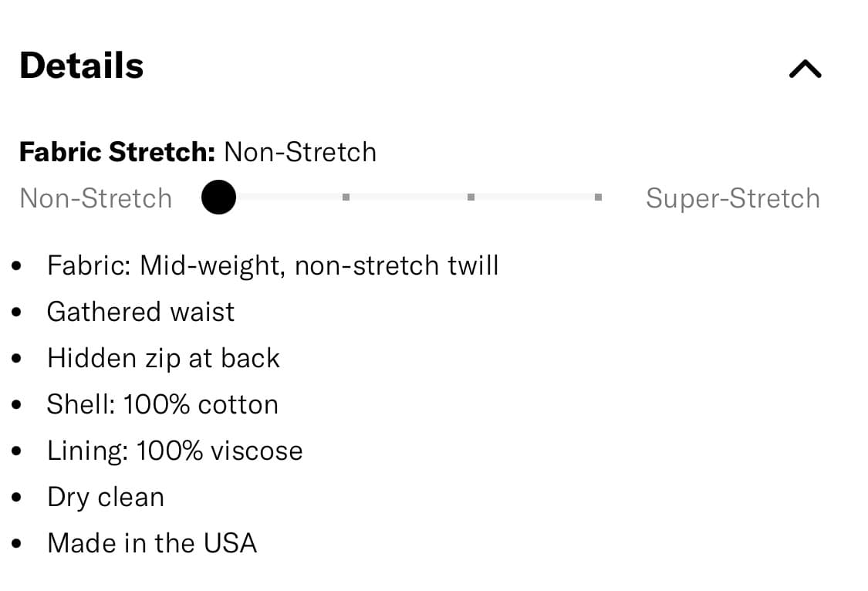This screenshot has height=591, width=868.
Task: Click the middle tick mark on stretch slider
Action: pyautogui.click(x=471, y=198)
